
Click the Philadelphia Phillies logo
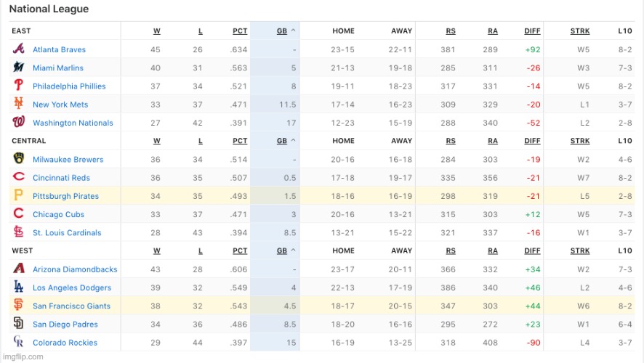18,85
